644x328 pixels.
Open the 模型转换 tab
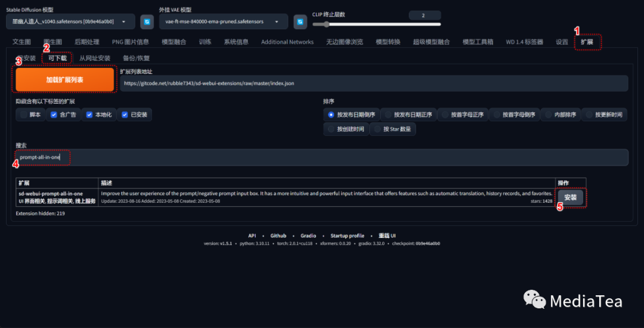pyautogui.click(x=388, y=42)
